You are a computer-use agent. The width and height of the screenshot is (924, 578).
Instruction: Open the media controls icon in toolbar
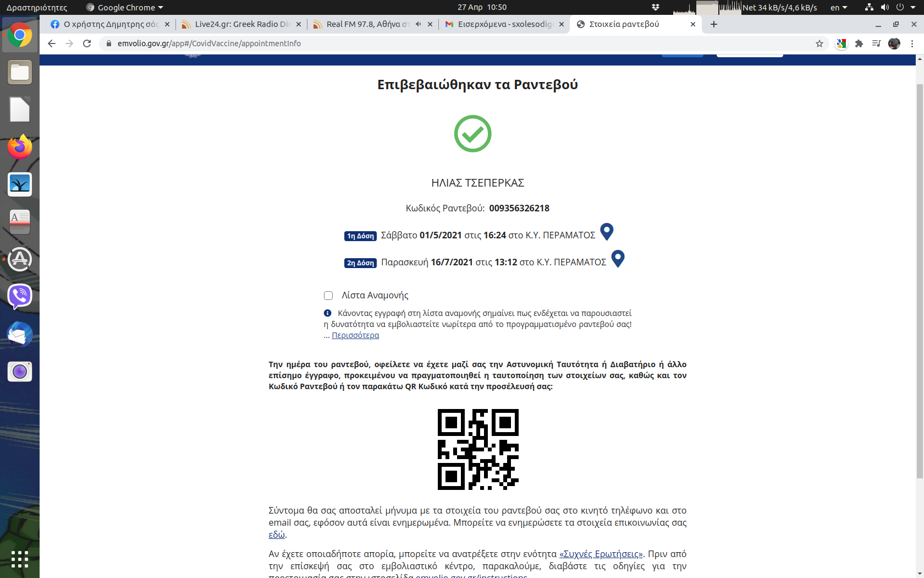coord(877,43)
